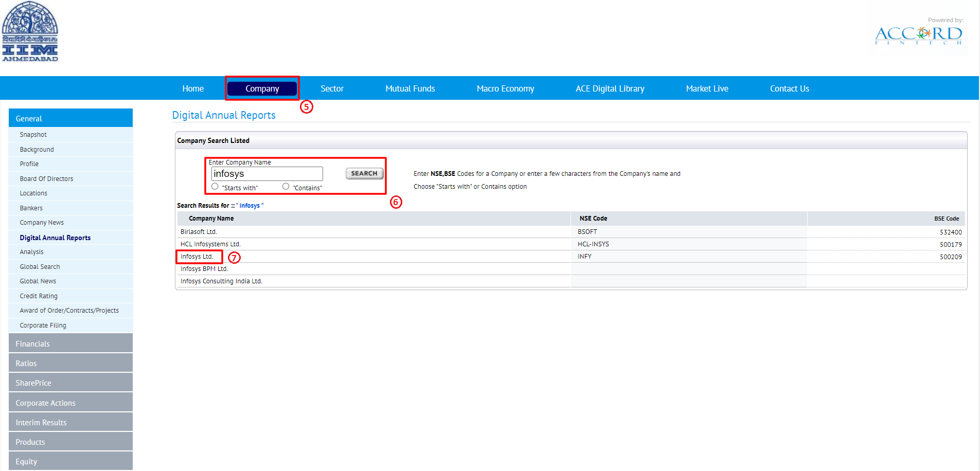This screenshot has height=471, width=980.
Task: Click the NSE Code column header
Action: tap(593, 219)
